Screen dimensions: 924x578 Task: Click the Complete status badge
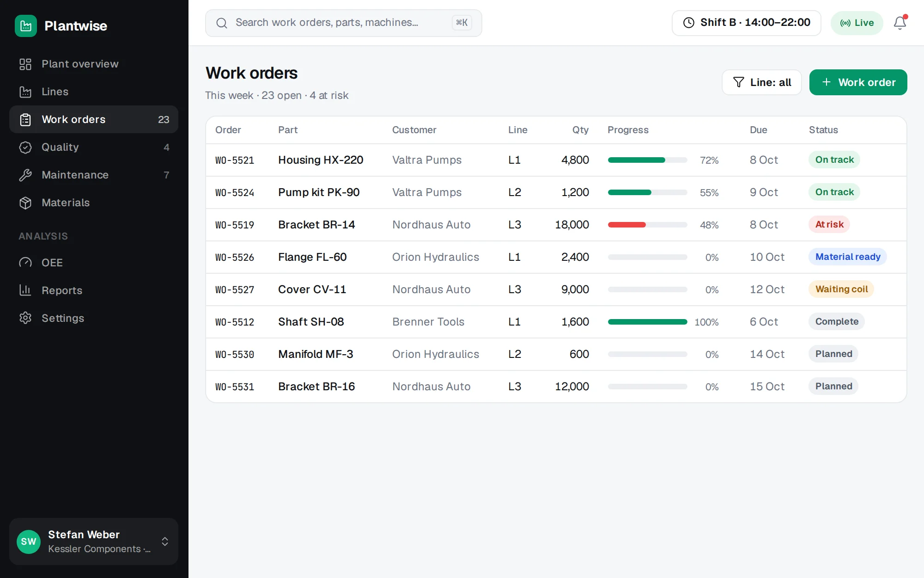[x=837, y=321]
